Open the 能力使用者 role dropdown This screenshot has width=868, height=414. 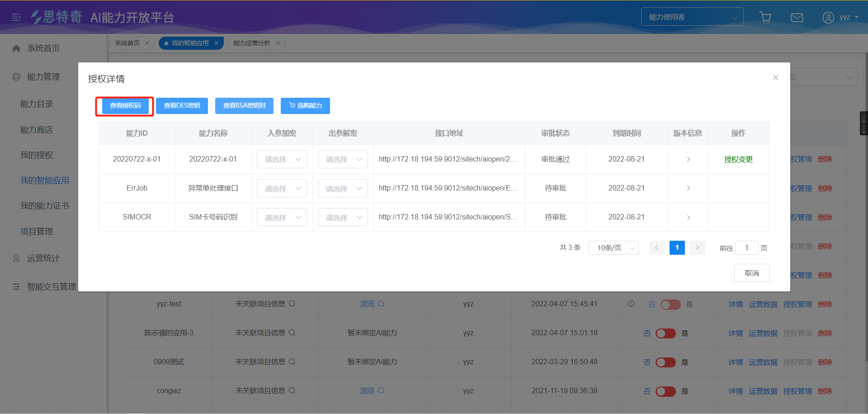(692, 17)
